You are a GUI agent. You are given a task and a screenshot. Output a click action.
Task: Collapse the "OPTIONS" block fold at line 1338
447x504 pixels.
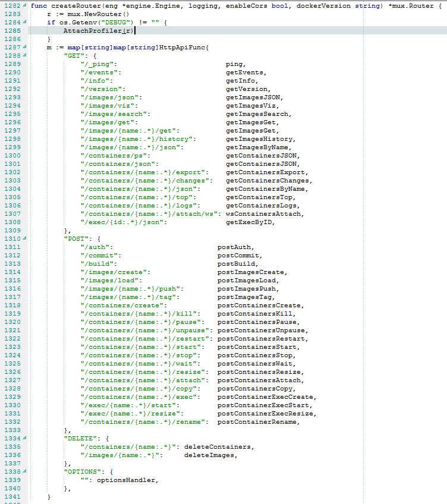(25, 471)
